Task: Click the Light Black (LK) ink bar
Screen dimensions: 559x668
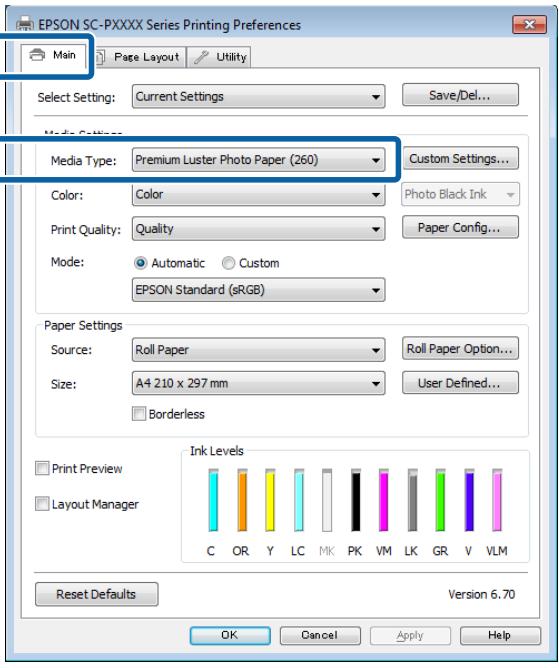Action: click(412, 500)
